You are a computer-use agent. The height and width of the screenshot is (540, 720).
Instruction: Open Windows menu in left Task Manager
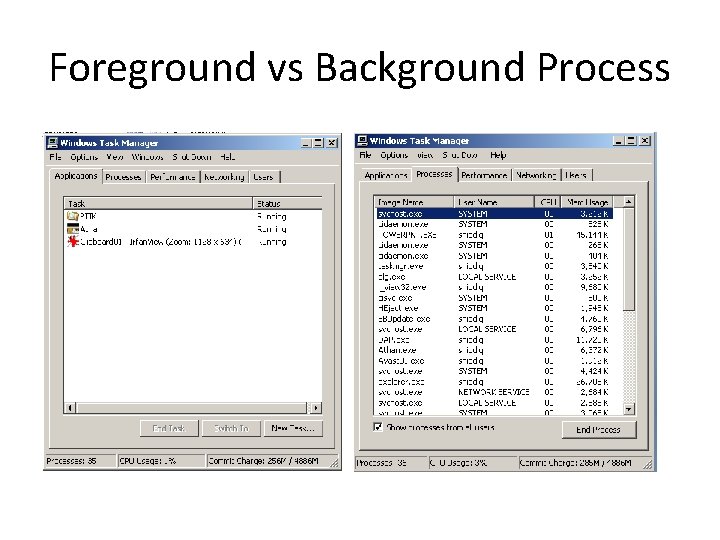tap(147, 157)
